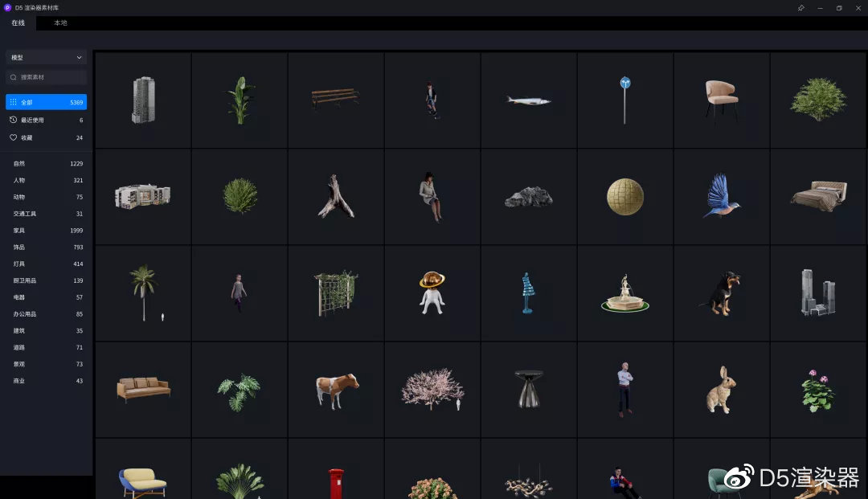Pick the blue flying bird model

(x=722, y=196)
